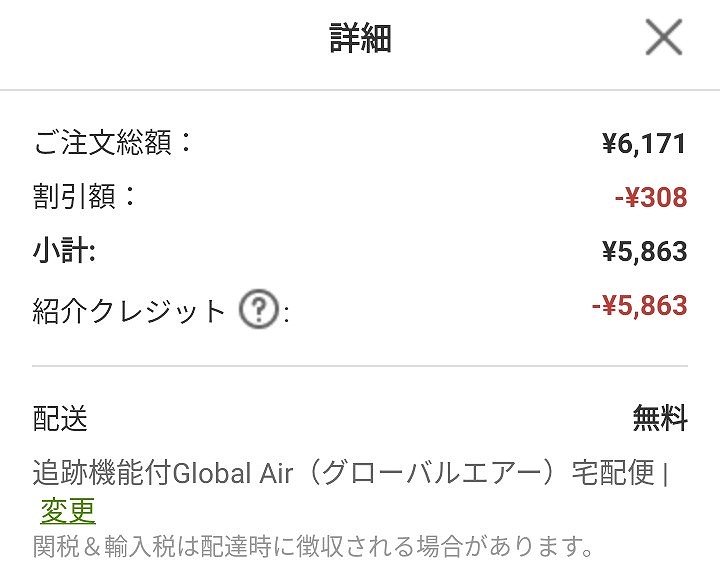Click the red -¥5,863 credit amount
Image resolution: width=720 pixels, height=582 pixels.
point(639,306)
